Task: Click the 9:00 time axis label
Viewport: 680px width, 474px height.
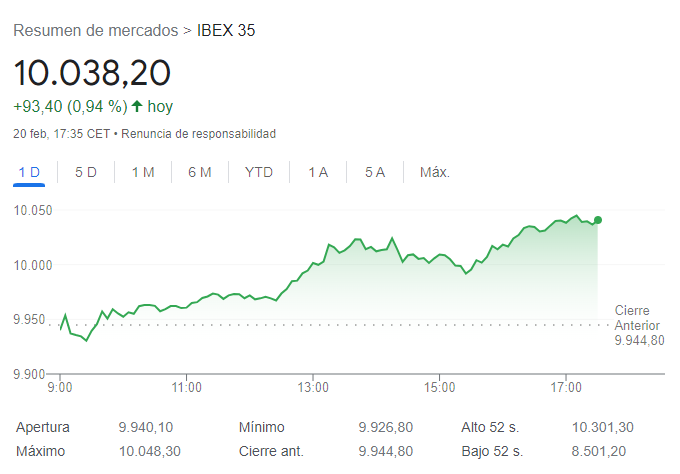Action: click(x=60, y=387)
